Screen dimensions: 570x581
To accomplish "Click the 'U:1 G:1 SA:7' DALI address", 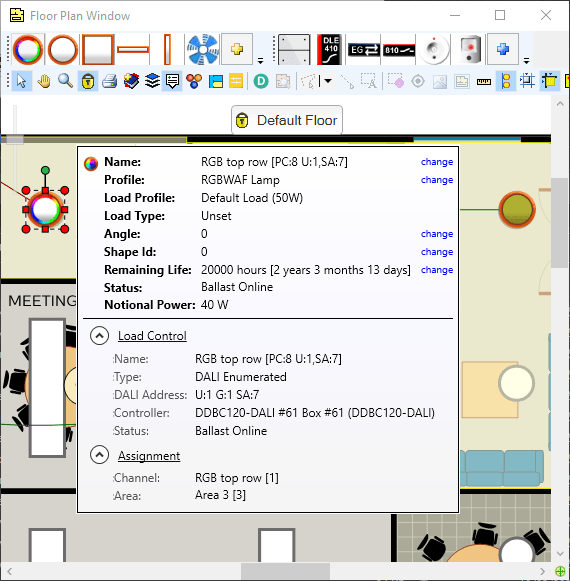I will pyautogui.click(x=227, y=395).
